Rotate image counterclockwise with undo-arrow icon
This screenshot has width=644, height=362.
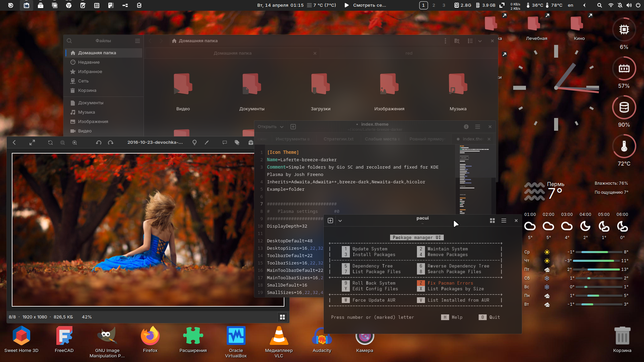pyautogui.click(x=99, y=142)
